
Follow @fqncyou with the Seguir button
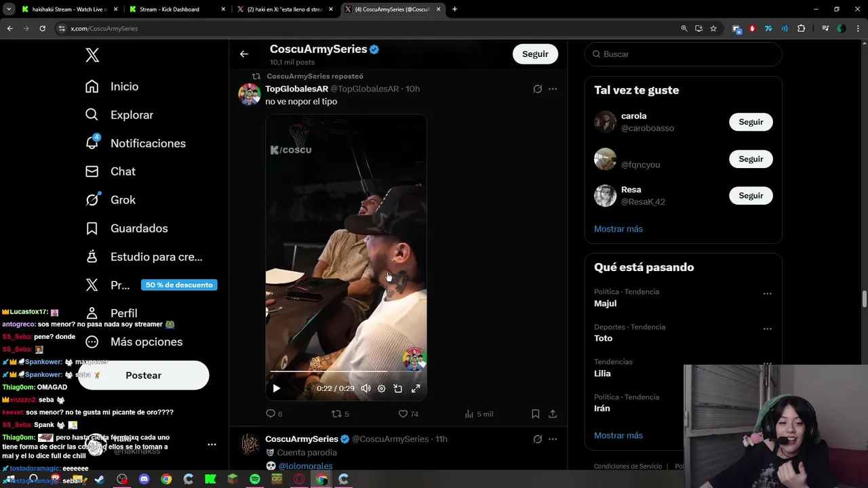(x=751, y=159)
